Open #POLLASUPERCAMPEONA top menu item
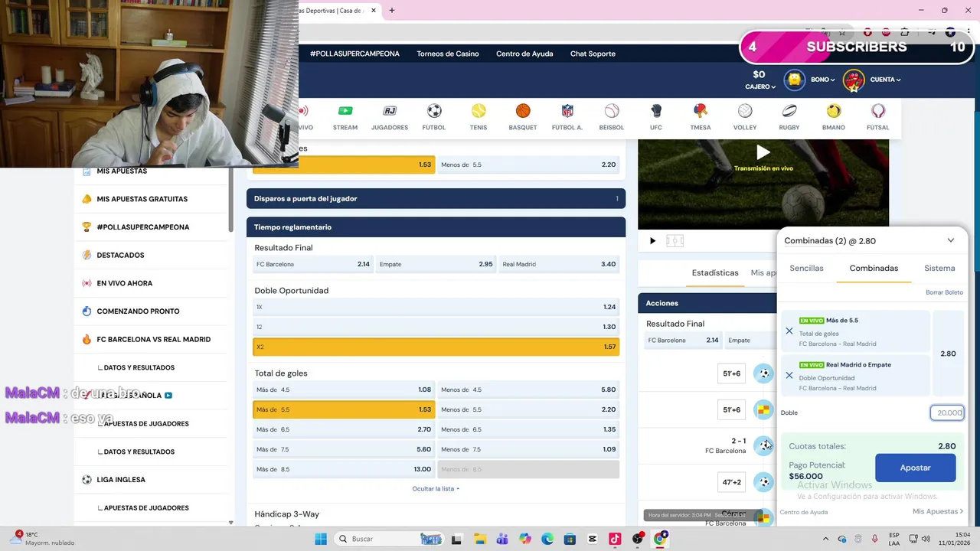Screen dimensions: 980x551 (354, 54)
